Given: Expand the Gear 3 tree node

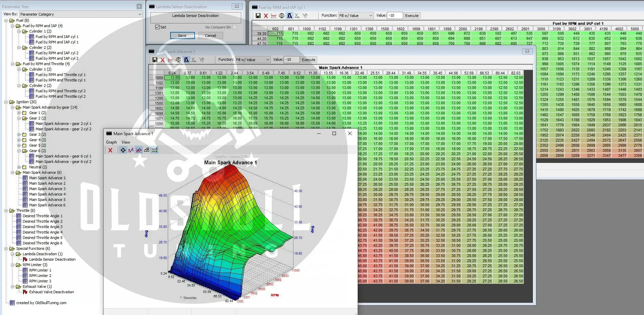Looking at the screenshot, I should pos(19,134).
